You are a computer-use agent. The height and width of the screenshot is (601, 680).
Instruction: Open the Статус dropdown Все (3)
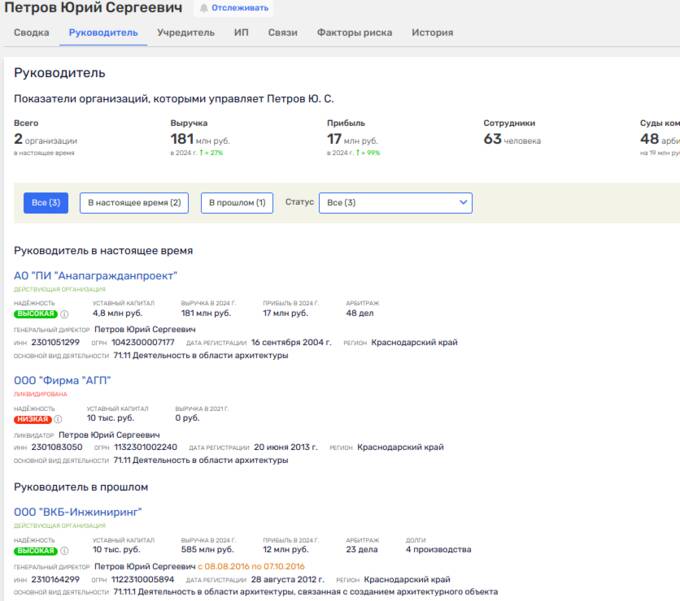click(x=395, y=203)
